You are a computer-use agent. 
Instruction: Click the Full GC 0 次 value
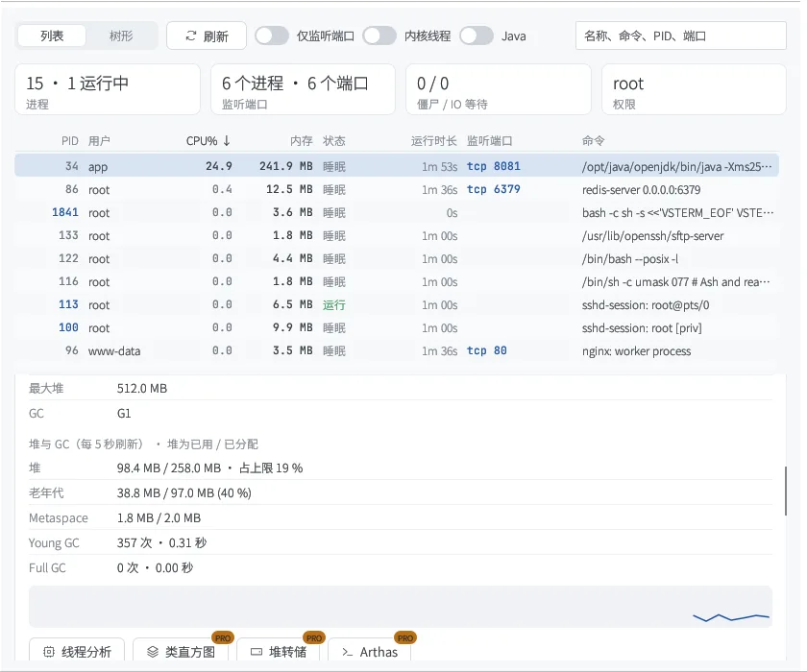[x=155, y=567]
